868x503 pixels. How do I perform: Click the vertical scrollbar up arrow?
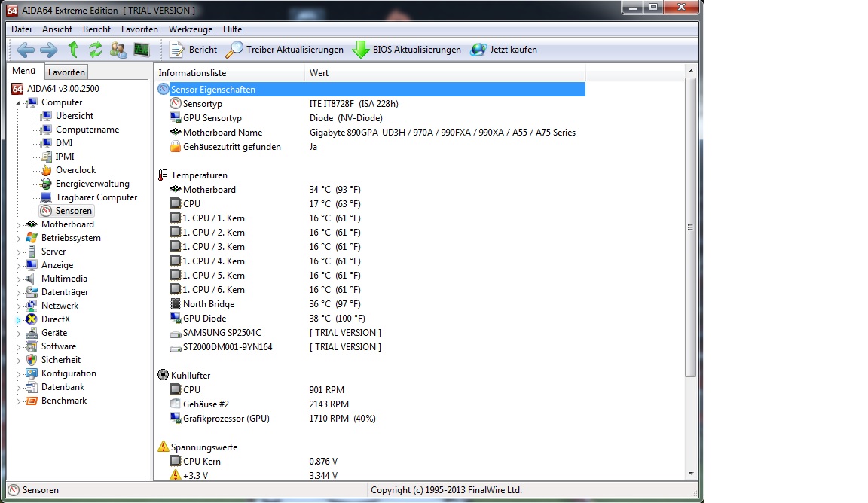690,71
